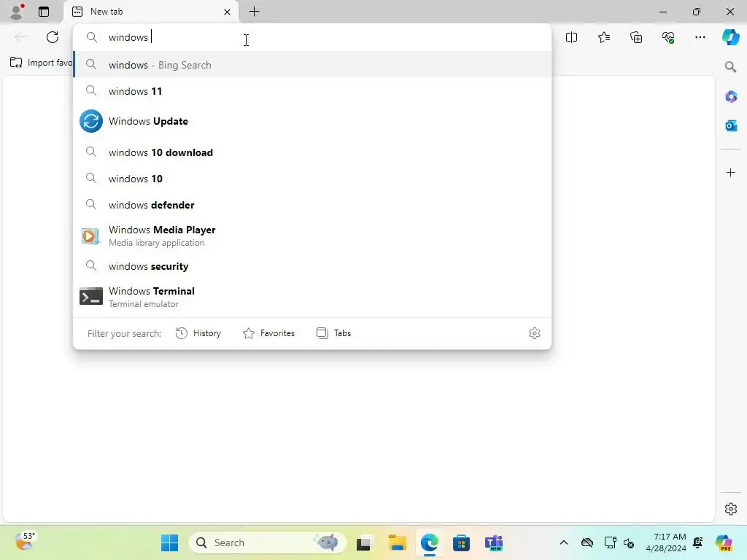Open Windows Start button
747x560 pixels.
[169, 542]
